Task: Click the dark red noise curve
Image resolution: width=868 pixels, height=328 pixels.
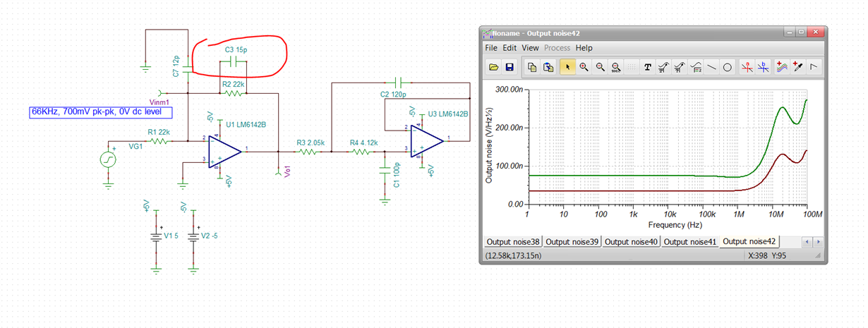Action: click(x=635, y=190)
